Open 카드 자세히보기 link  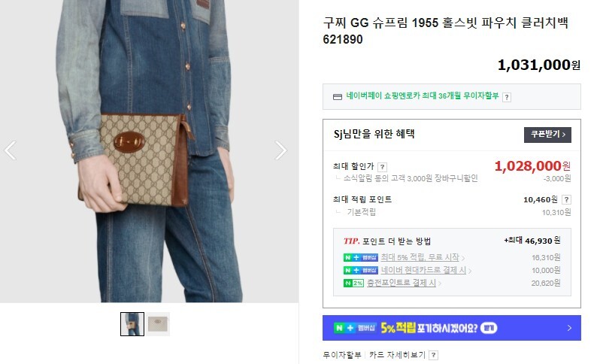pyautogui.click(x=397, y=355)
